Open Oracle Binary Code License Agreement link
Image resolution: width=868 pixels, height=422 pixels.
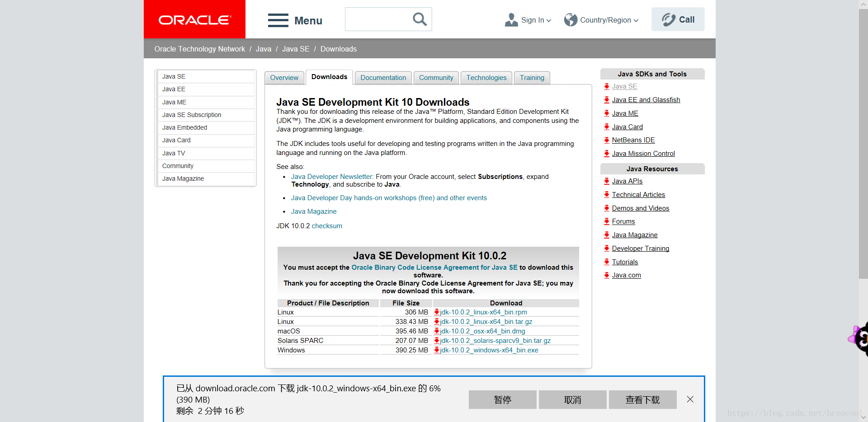tap(434, 267)
